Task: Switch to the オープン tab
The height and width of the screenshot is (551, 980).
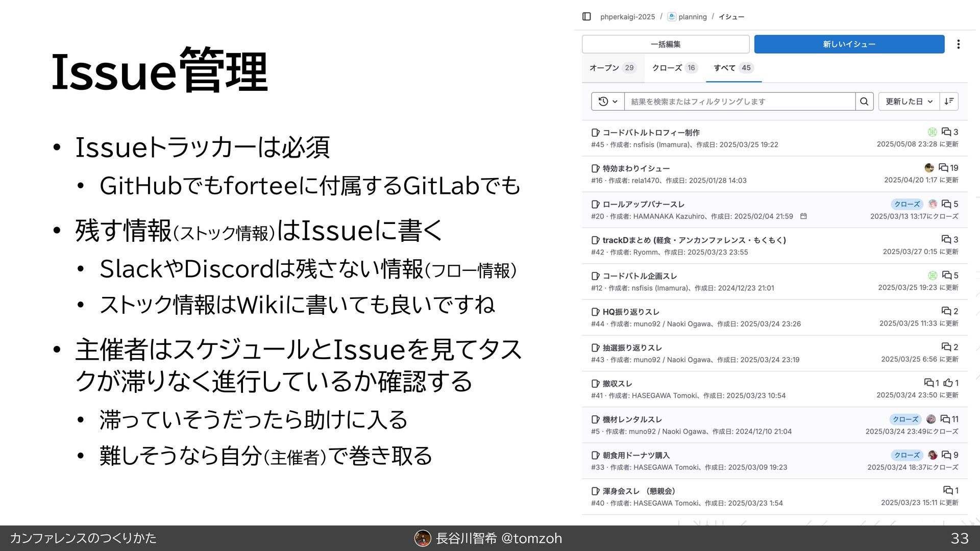Action: click(612, 68)
